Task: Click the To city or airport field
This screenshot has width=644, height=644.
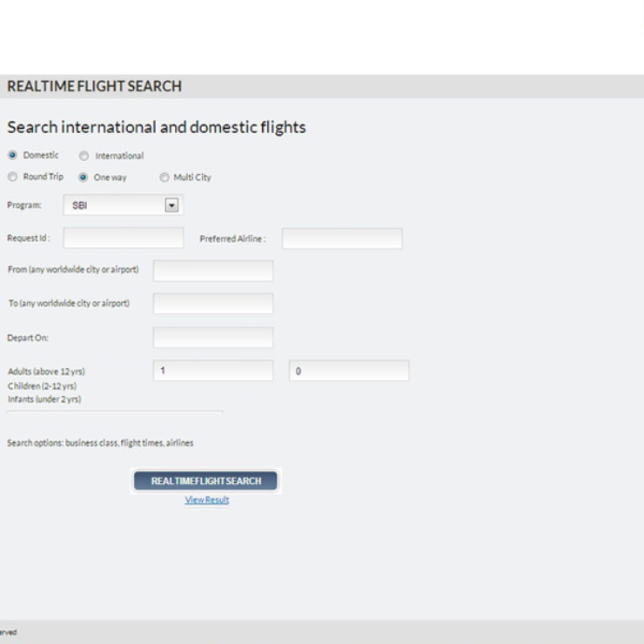Action: [x=212, y=304]
